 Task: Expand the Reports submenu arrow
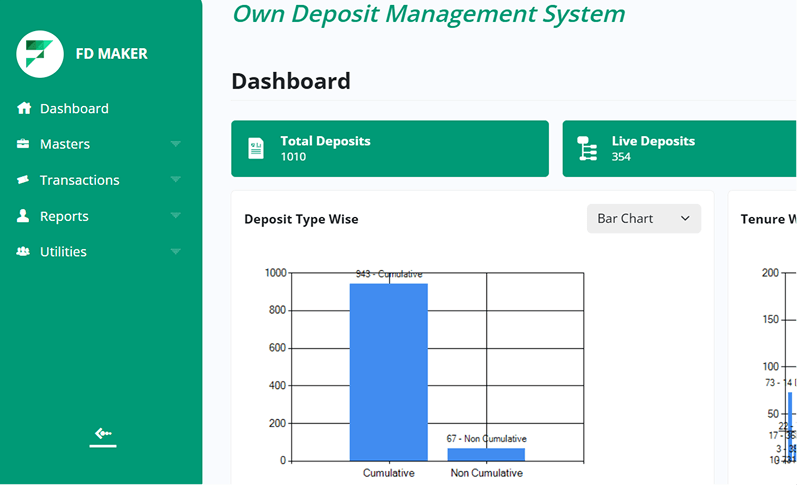click(x=176, y=216)
